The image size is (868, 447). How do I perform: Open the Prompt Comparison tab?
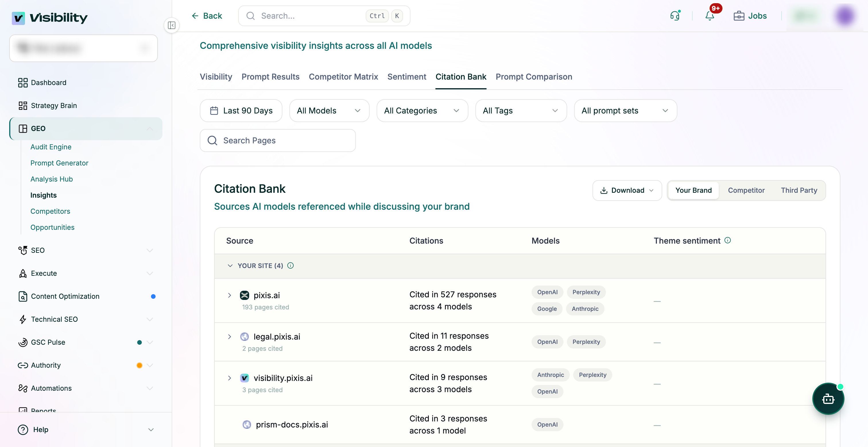(x=533, y=77)
